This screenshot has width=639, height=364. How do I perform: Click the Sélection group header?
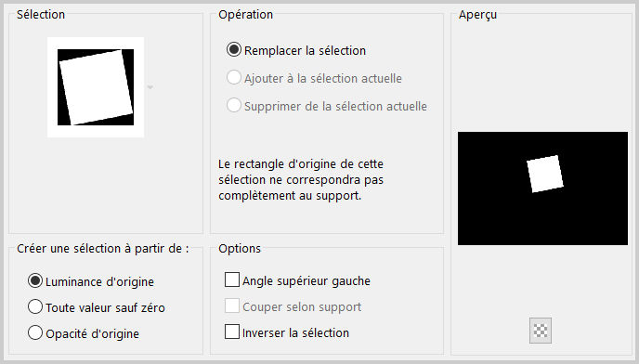[x=41, y=14]
